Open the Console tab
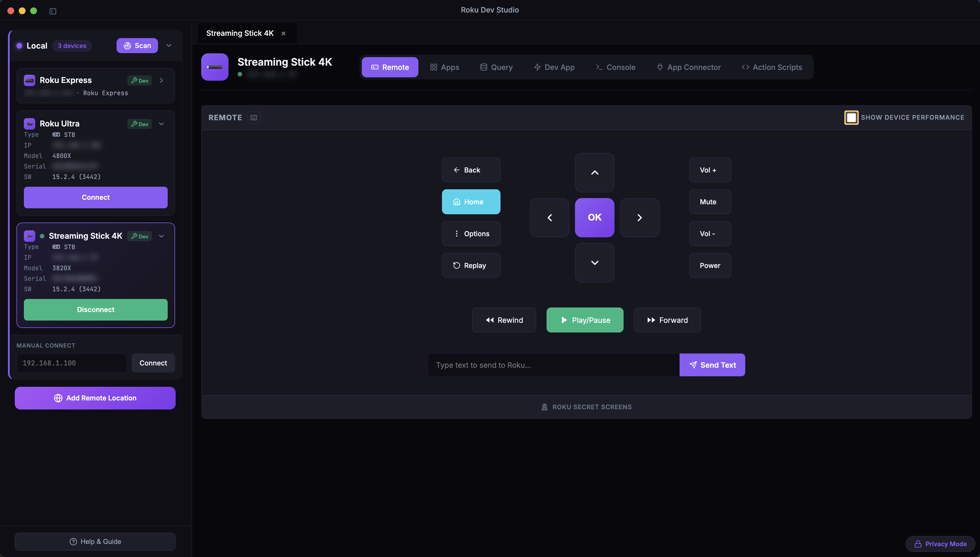This screenshot has width=980, height=557. 615,67
